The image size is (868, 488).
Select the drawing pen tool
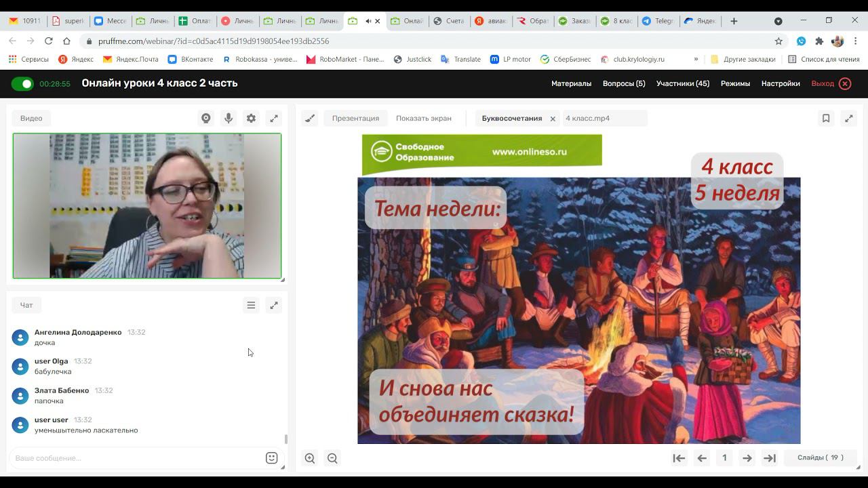(310, 118)
